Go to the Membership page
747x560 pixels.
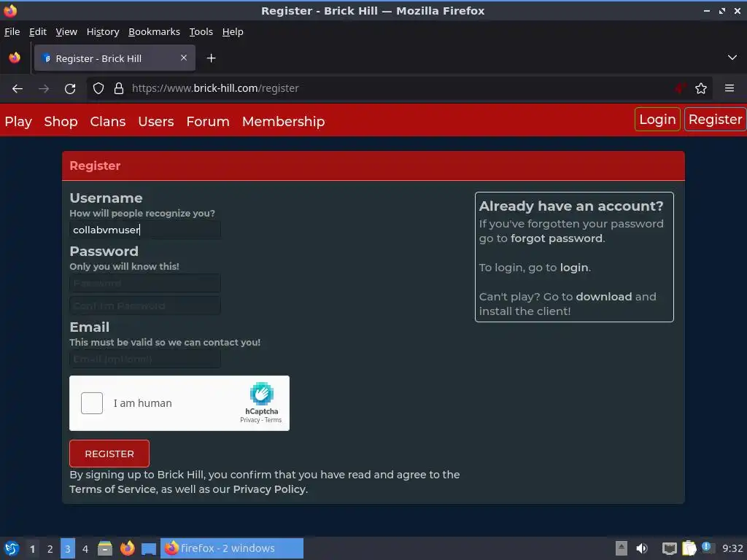click(x=284, y=122)
